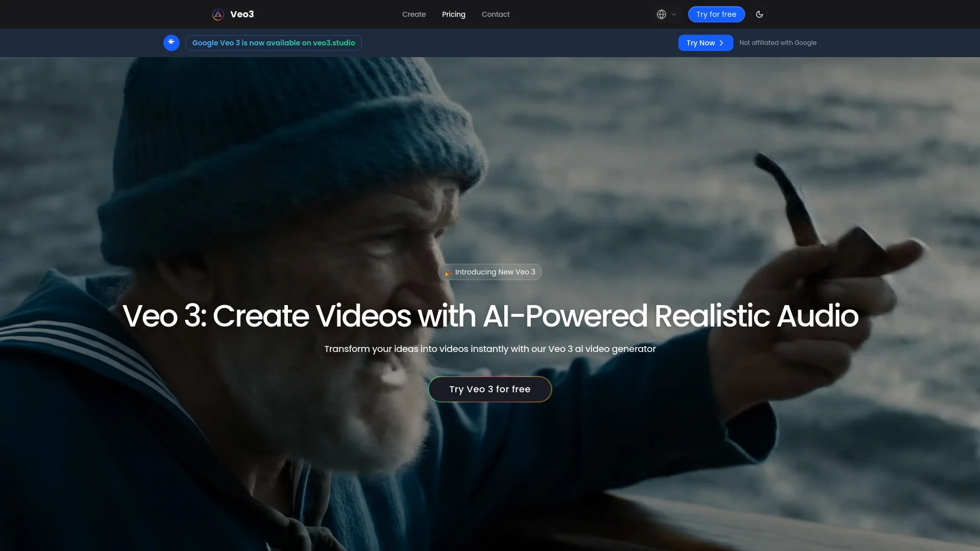Click the blue asterisk icon on the announcement bar
This screenshot has height=551, width=980.
171,43
